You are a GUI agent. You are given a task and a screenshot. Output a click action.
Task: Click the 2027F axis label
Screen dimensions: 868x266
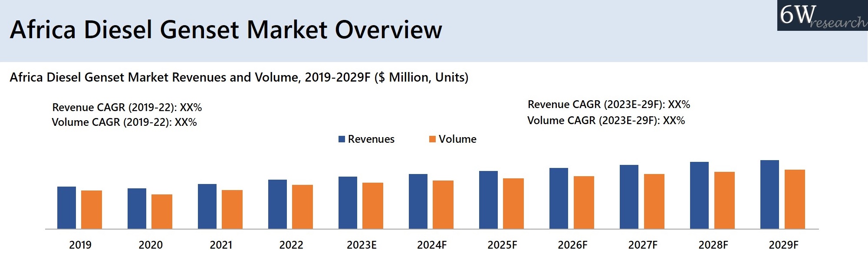pos(643,245)
